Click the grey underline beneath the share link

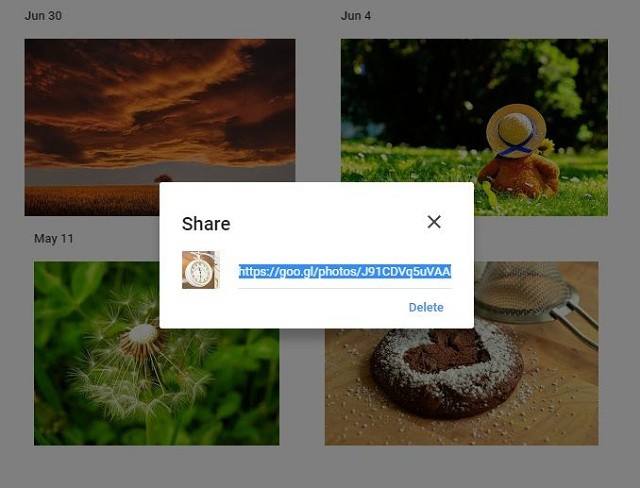(345, 288)
